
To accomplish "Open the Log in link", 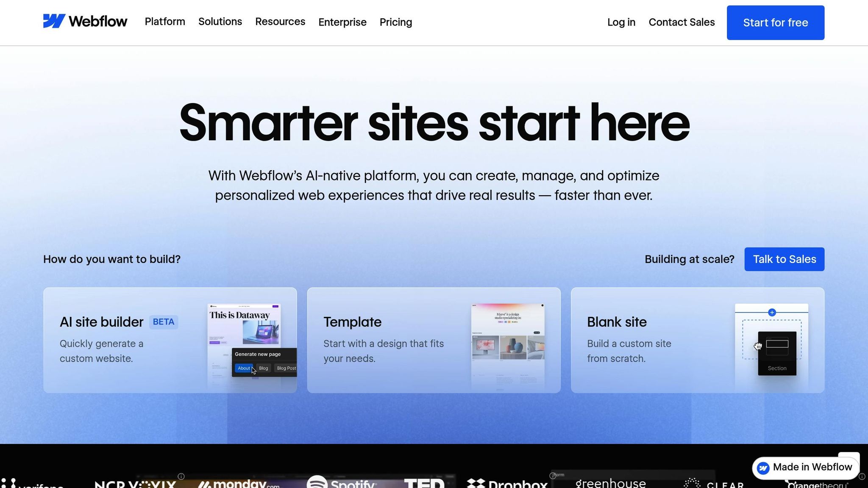I will point(621,22).
